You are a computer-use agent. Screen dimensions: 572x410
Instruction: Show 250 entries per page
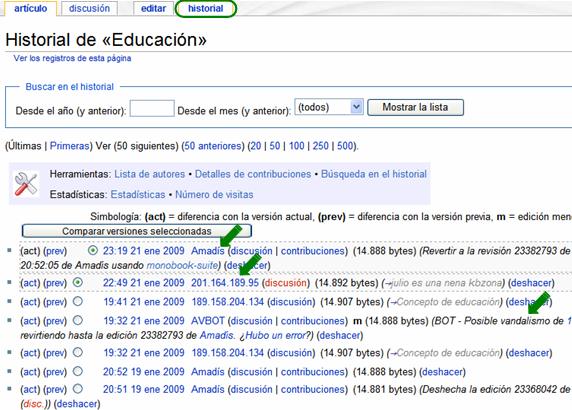click(321, 146)
